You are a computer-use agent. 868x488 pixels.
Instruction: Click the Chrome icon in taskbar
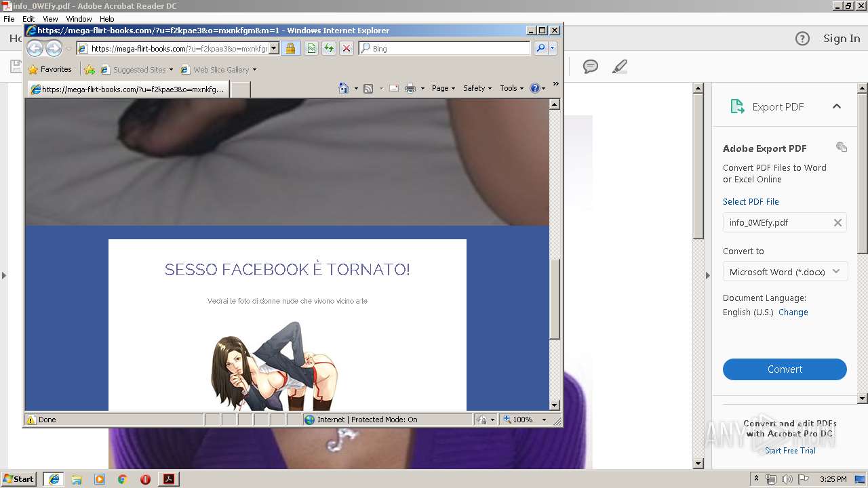(122, 479)
